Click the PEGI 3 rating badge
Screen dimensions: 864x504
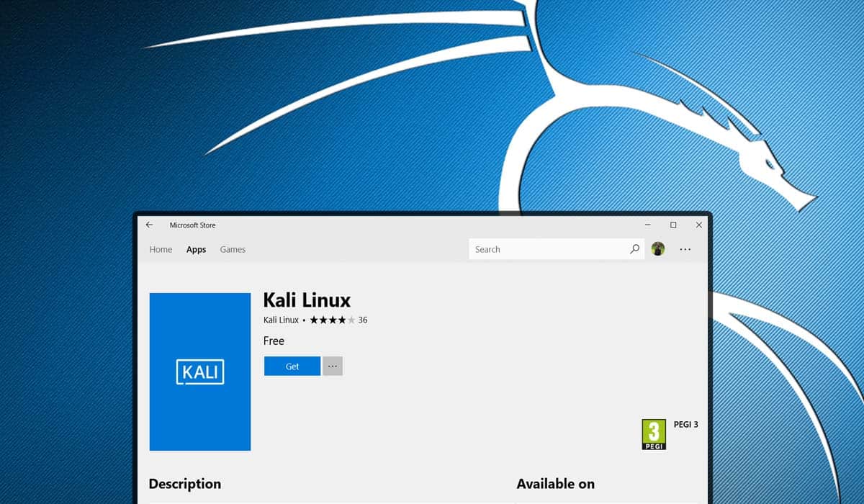point(654,435)
